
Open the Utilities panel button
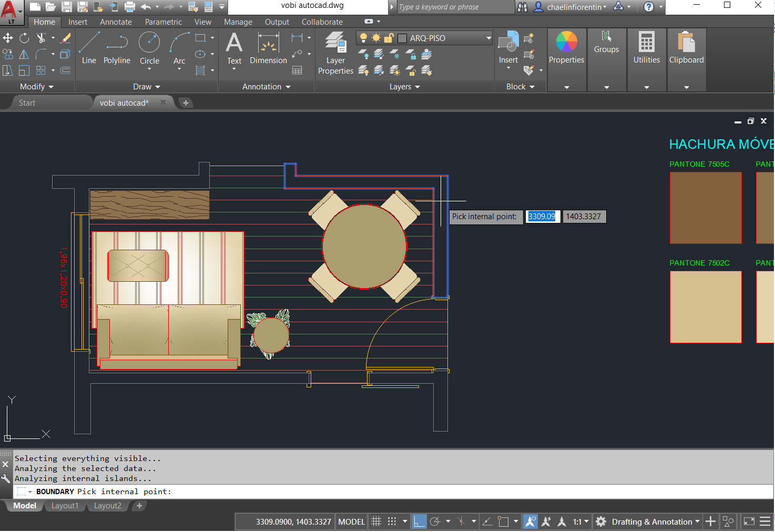click(647, 60)
